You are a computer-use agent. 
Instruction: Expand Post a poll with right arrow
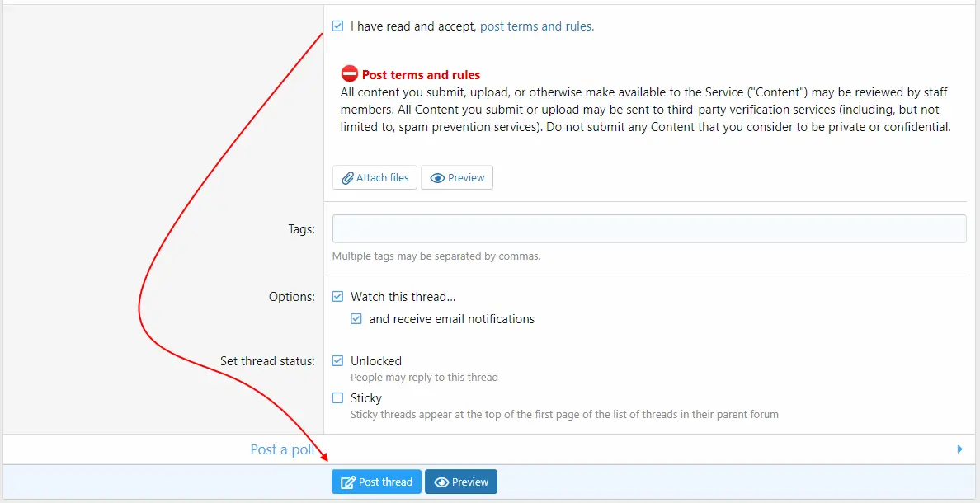click(960, 449)
